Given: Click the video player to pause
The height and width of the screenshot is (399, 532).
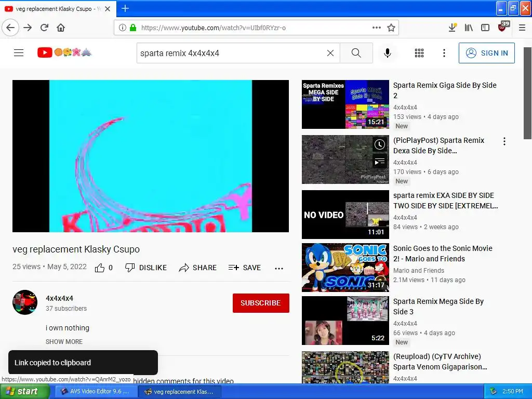Looking at the screenshot, I should point(151,156).
